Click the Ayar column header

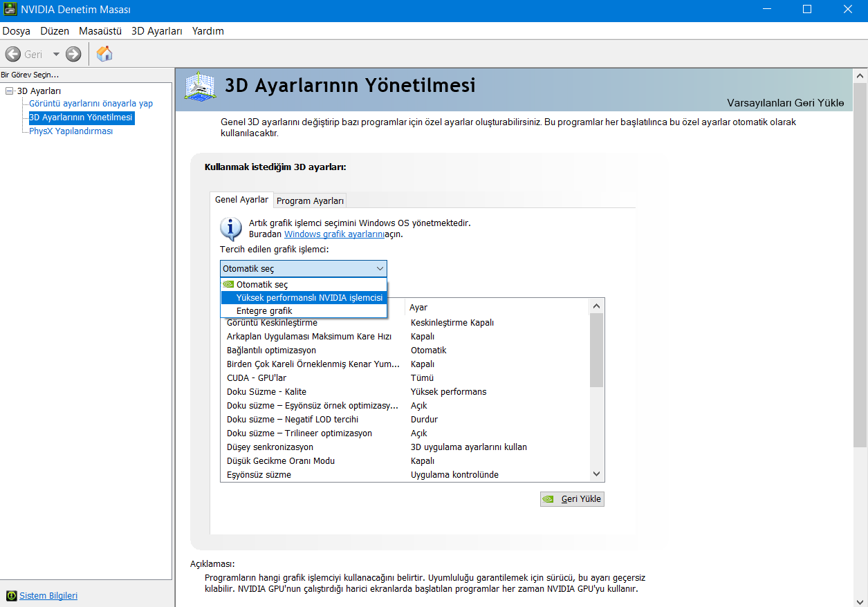click(497, 307)
